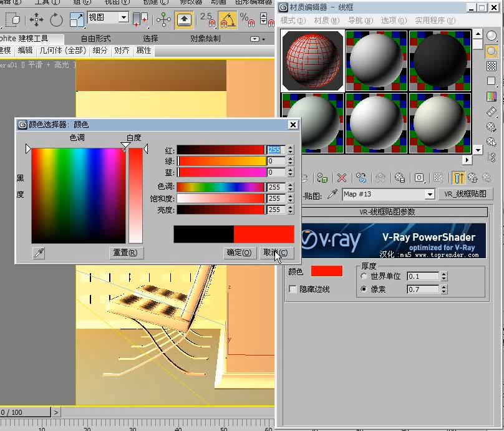Viewport: 504px width, 431px height.
Task: Click reset map to default (red X)
Action: [x=342, y=178]
